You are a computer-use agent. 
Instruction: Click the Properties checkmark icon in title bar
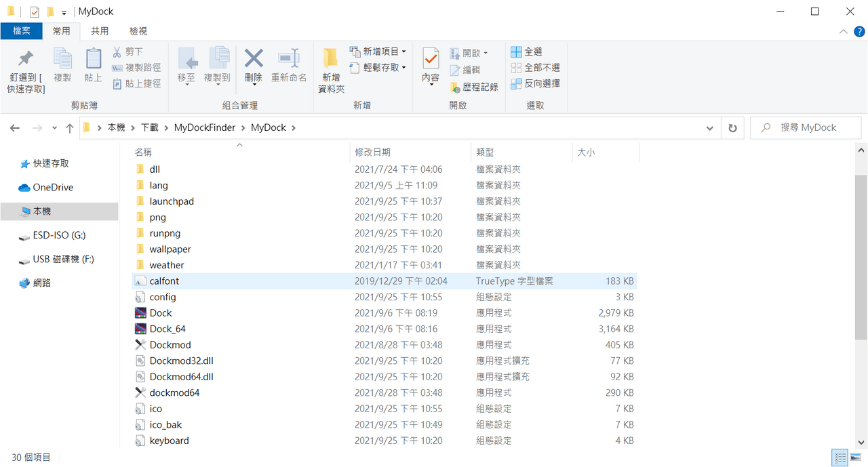tap(35, 12)
